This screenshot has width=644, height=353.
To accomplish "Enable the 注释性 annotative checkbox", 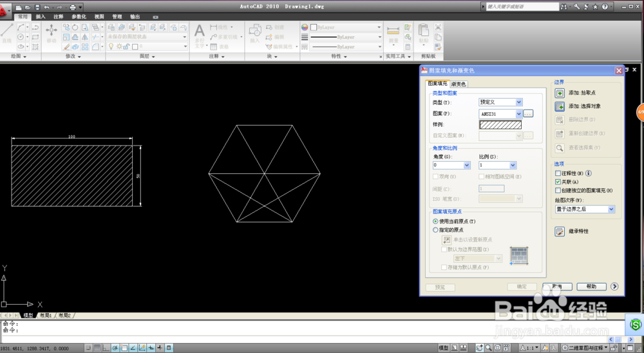I will pos(558,173).
